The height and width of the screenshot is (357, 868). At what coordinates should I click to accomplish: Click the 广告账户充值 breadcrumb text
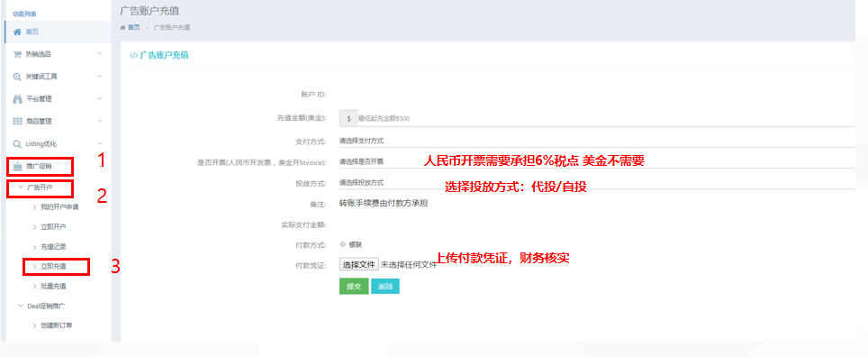click(172, 27)
